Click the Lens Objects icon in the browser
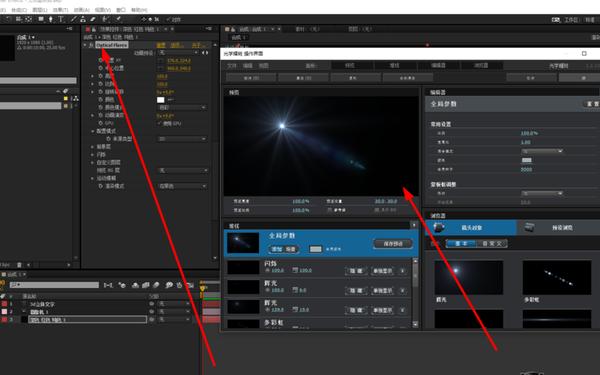This screenshot has width=600, height=375. [x=439, y=227]
